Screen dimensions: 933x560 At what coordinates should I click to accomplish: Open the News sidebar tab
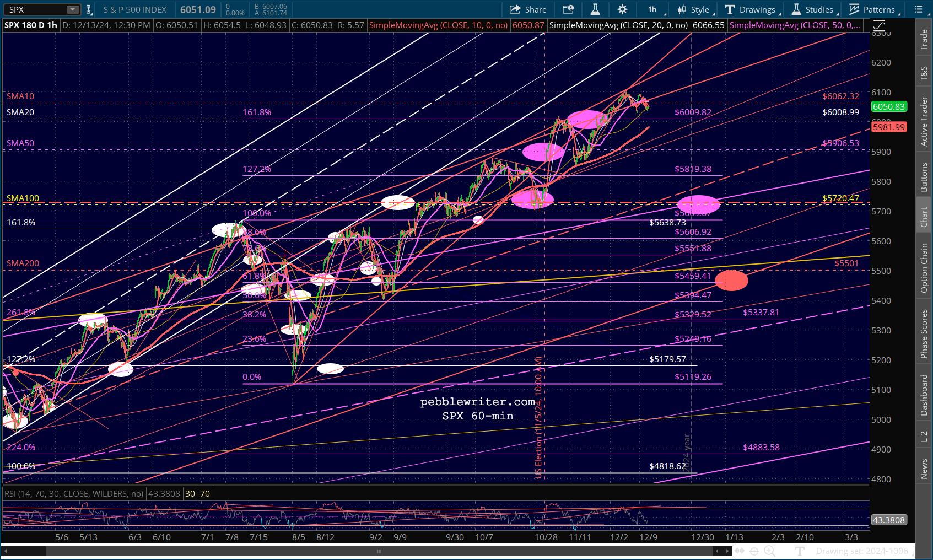(924, 469)
